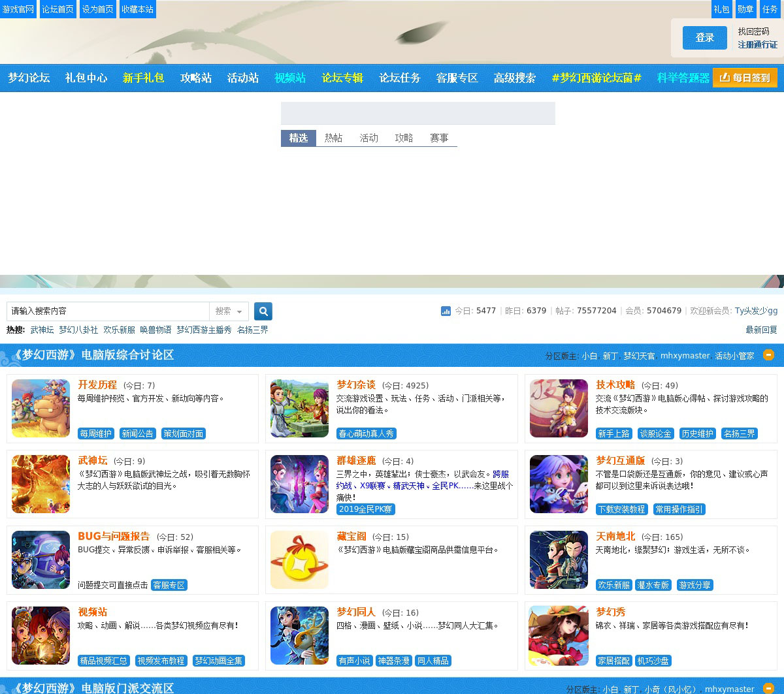Switch to the 热帖 tab

tap(333, 138)
